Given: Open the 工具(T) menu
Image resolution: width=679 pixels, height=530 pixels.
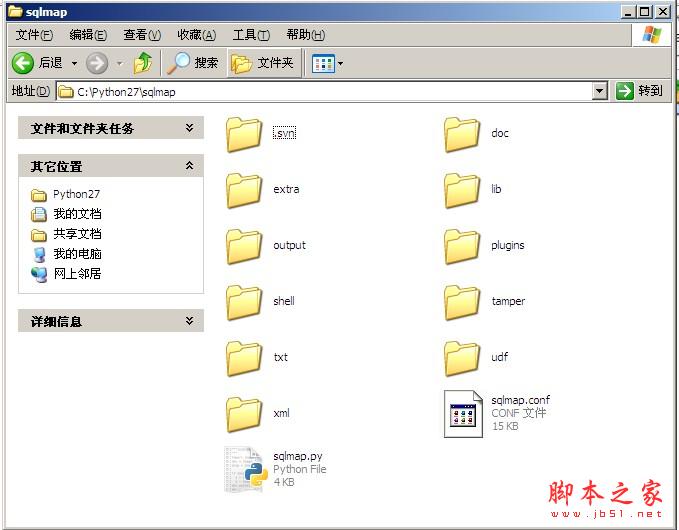Looking at the screenshot, I should coord(251,35).
